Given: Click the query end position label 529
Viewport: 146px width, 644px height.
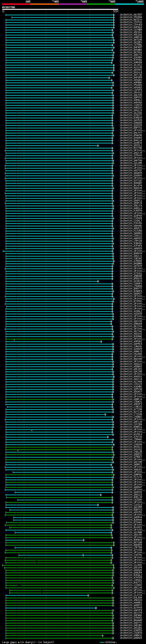Looking at the screenshot, I should (x=115, y=11).
